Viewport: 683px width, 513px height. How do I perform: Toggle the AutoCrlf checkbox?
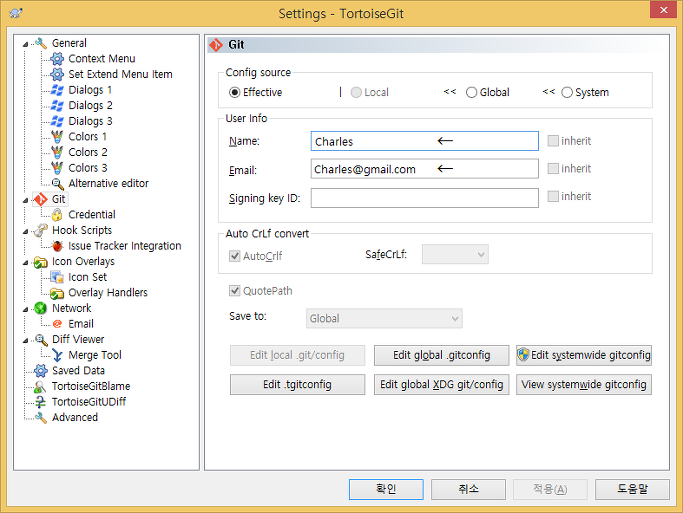235,256
